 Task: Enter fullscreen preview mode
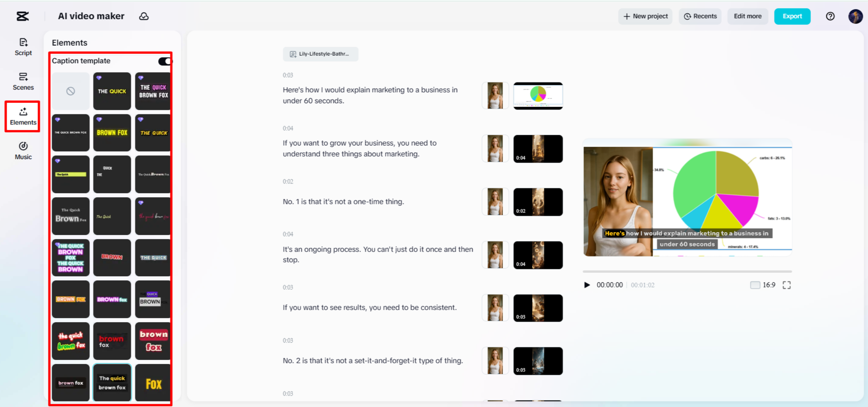[786, 285]
